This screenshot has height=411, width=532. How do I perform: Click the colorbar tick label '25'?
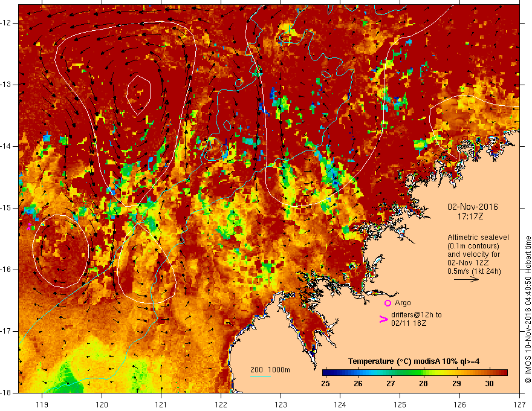click(325, 384)
